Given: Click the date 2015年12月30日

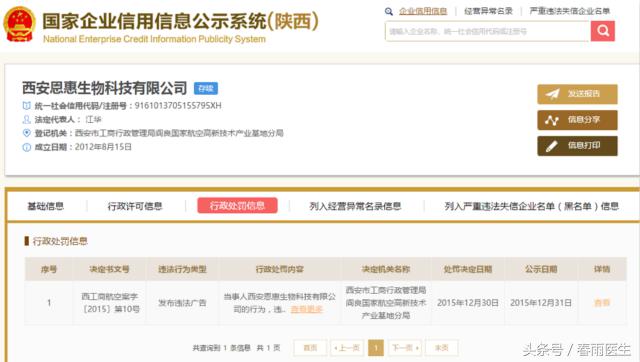Looking at the screenshot, I should click(468, 303).
